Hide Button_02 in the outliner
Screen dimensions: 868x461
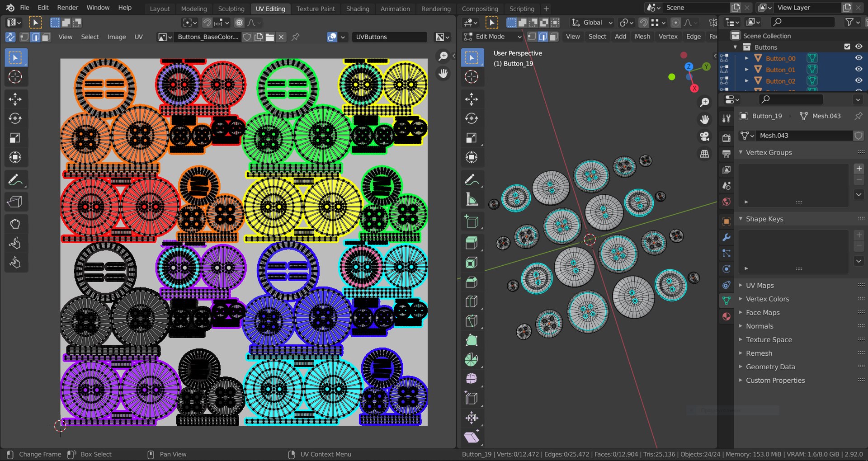[859, 80]
